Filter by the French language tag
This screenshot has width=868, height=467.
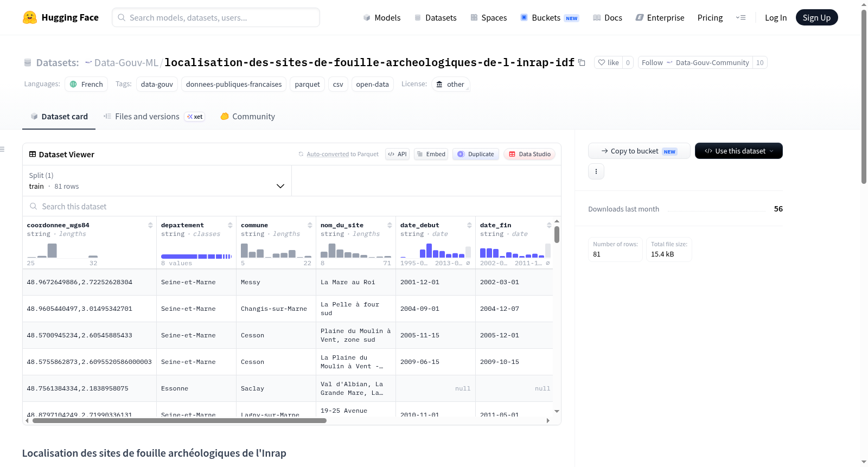pyautogui.click(x=87, y=84)
